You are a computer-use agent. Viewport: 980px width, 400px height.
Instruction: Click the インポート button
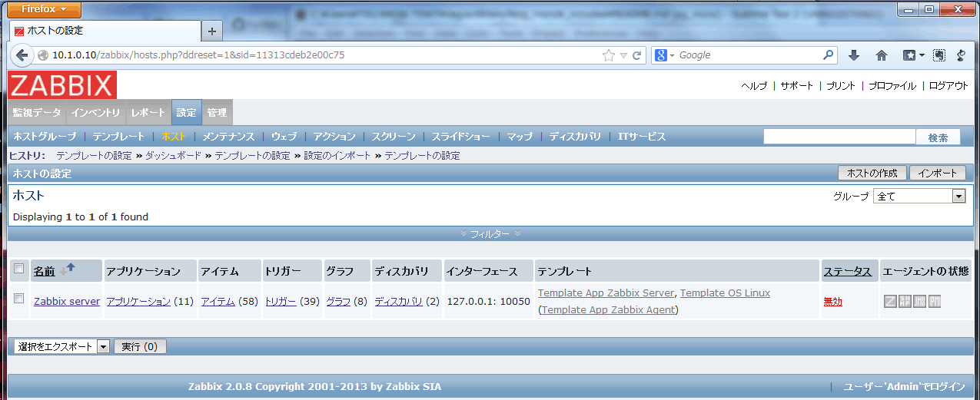pyautogui.click(x=938, y=173)
